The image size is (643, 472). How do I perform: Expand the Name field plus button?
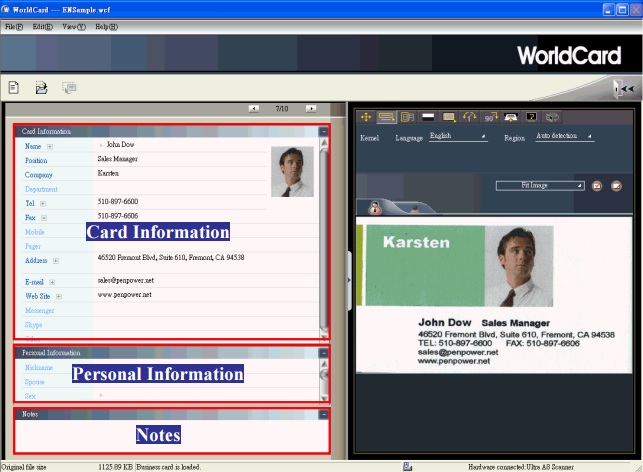tap(50, 146)
